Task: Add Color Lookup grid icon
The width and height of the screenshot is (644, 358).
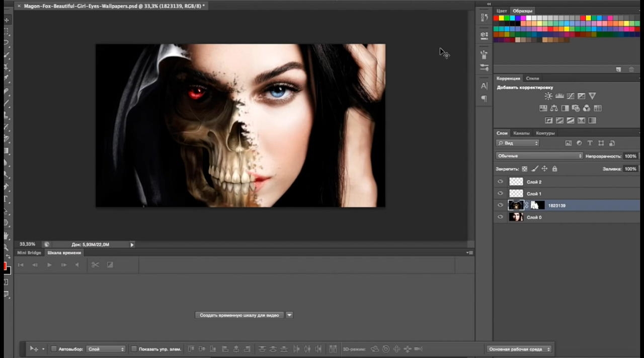Action: tap(598, 108)
